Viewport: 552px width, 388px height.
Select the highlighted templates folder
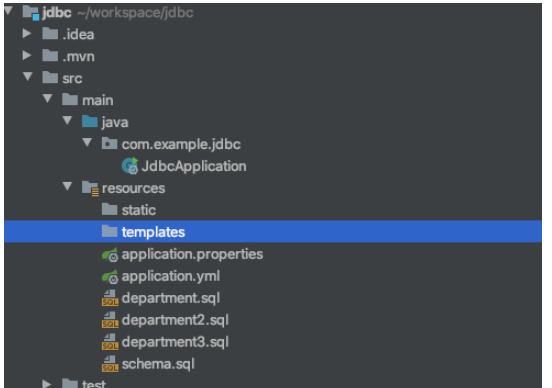pos(273,232)
